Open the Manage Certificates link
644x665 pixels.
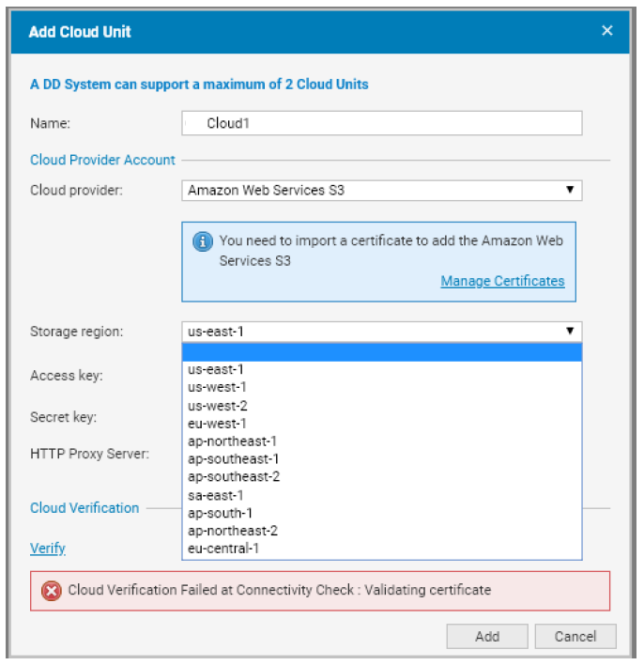pyautogui.click(x=502, y=281)
